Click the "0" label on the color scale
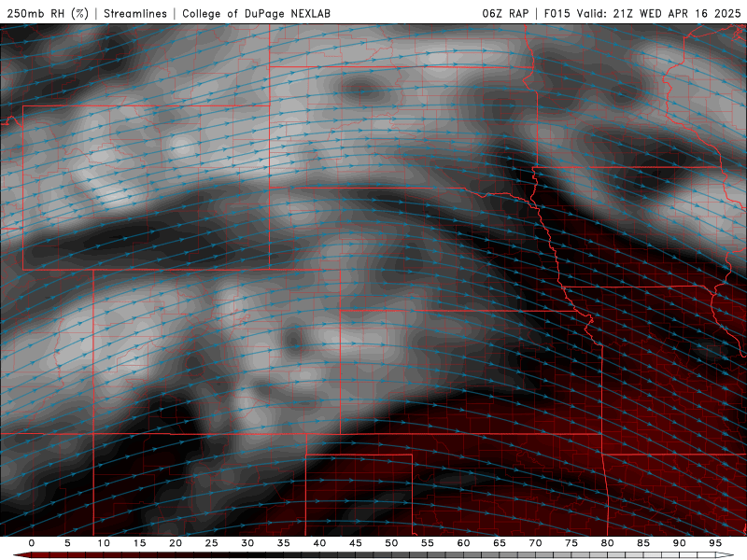This screenshot has width=747, height=560. [x=32, y=543]
